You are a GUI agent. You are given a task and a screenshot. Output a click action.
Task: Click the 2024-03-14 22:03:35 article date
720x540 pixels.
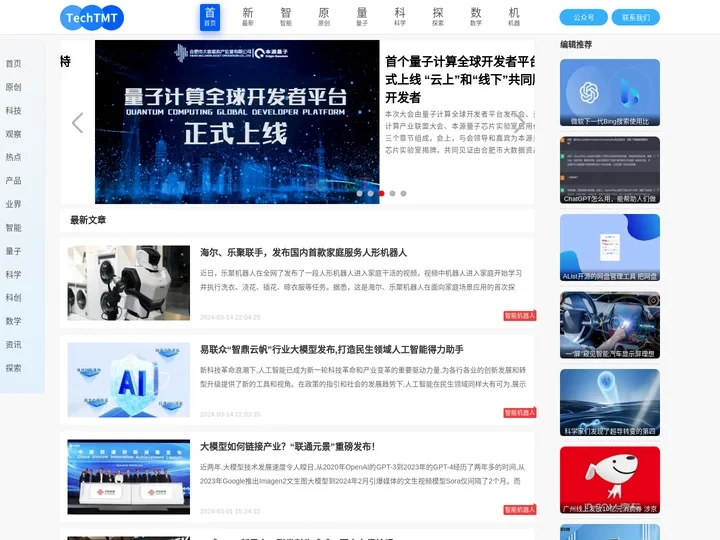(230, 414)
